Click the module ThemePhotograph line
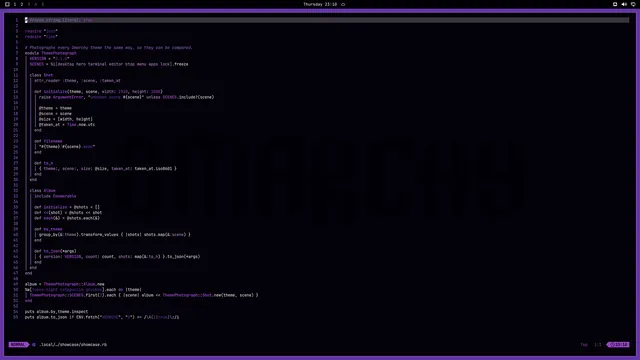The width and height of the screenshot is (640, 360). click(x=51, y=53)
